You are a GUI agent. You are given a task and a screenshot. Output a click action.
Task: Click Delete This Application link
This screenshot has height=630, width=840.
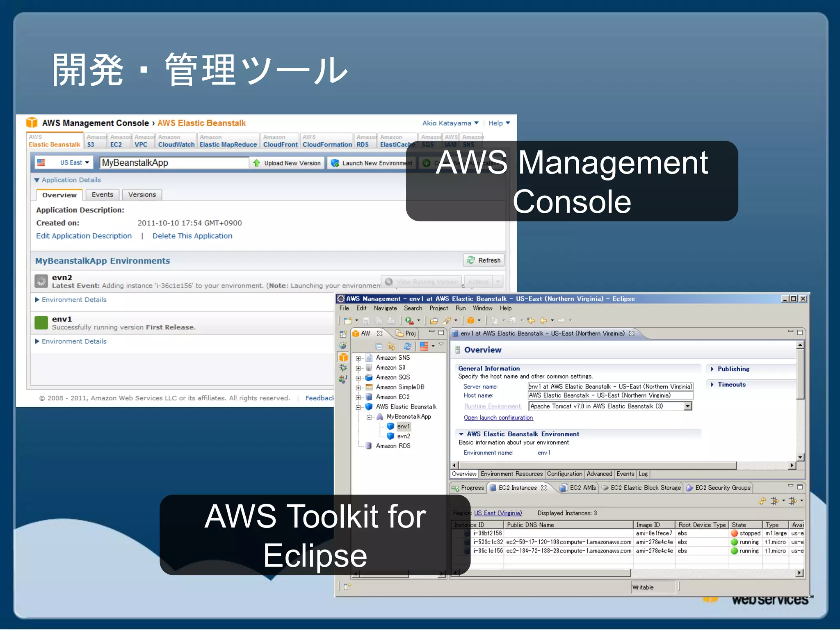click(192, 236)
